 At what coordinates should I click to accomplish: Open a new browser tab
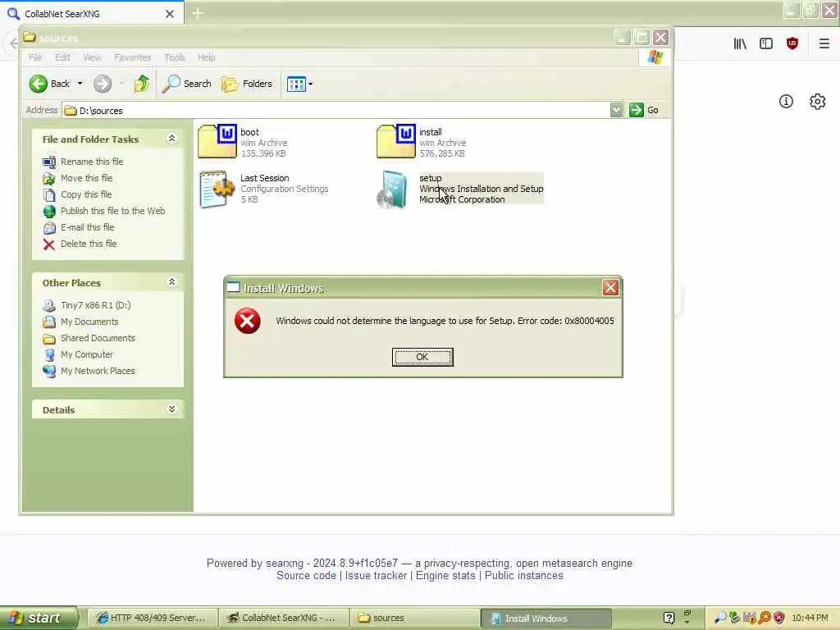coord(197,13)
